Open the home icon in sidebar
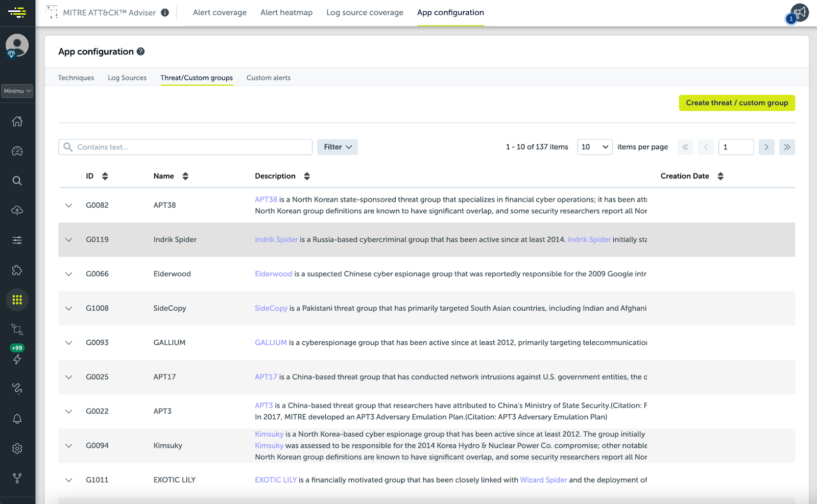Screen dimensions: 817x504 (x=17, y=121)
